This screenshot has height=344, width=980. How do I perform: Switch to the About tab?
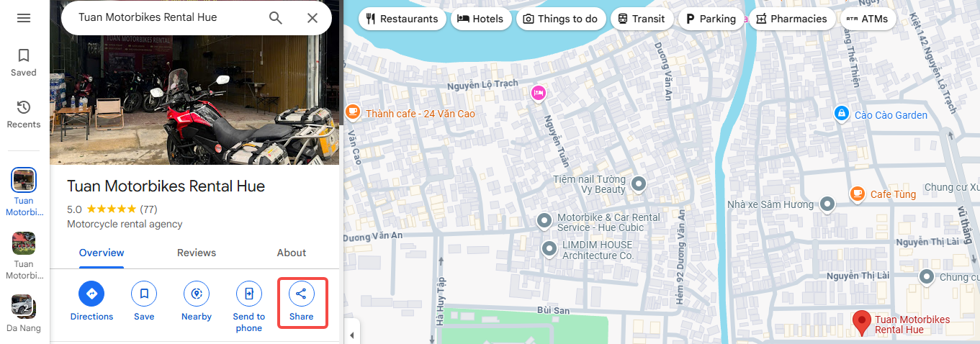(x=292, y=253)
